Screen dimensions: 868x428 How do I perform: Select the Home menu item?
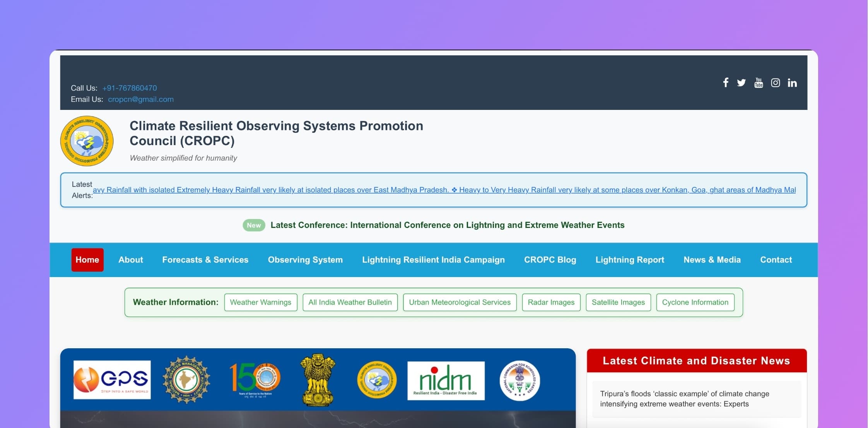(87, 260)
